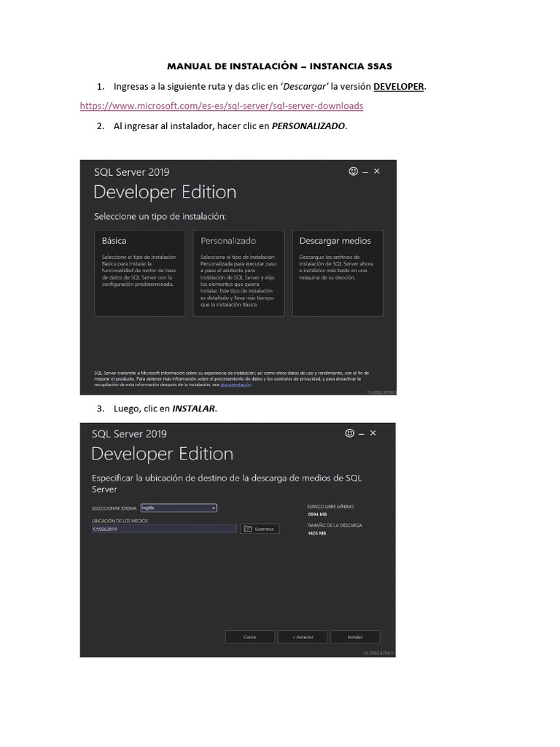Viewport: 560px width, 747px height.
Task: Click the bold DEVELOPER word in step one
Action: [x=399, y=87]
